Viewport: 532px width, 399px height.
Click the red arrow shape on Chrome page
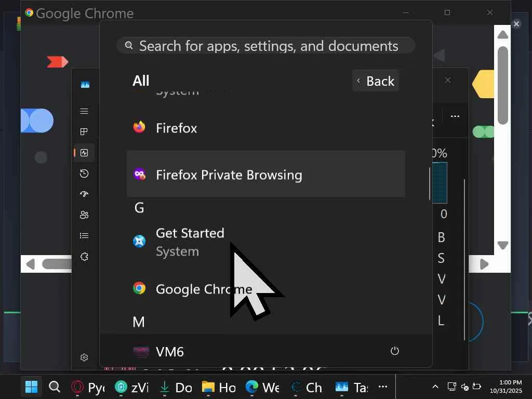tap(58, 62)
